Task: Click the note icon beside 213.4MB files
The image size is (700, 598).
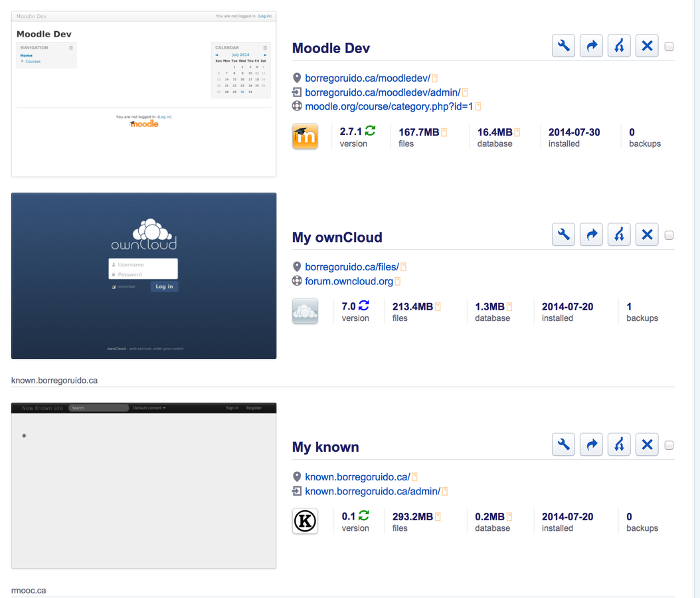Action: tap(438, 307)
